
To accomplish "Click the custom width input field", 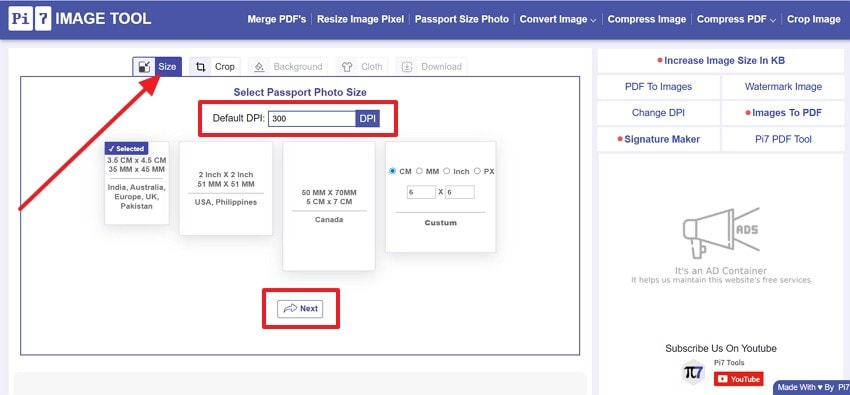I will [x=421, y=192].
